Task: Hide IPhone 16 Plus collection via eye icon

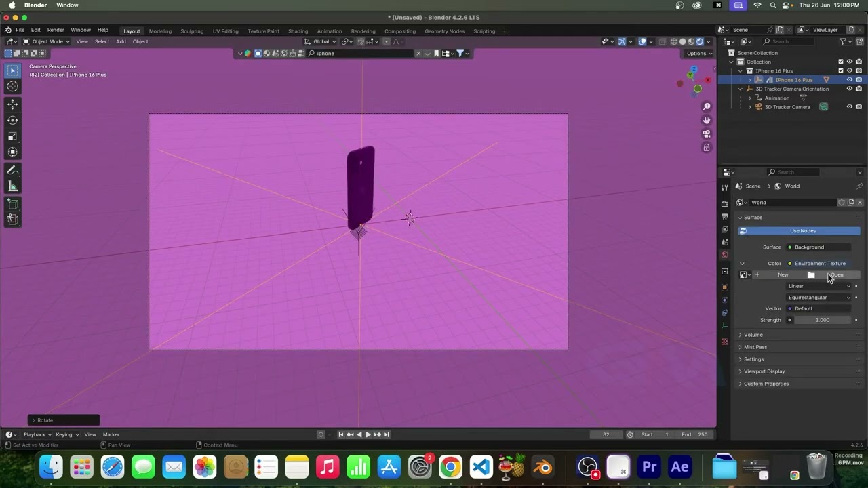Action: pyautogui.click(x=849, y=70)
